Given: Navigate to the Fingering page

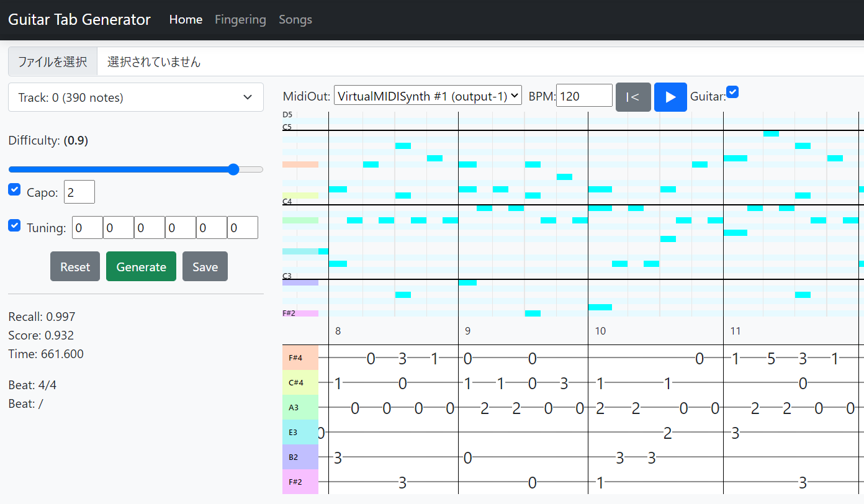Looking at the screenshot, I should click(240, 19).
